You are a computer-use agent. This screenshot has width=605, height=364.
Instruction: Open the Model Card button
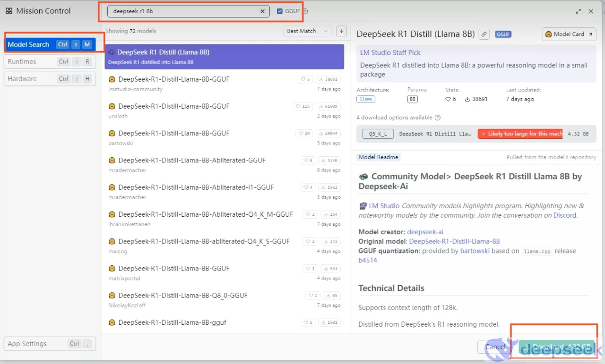tap(569, 34)
